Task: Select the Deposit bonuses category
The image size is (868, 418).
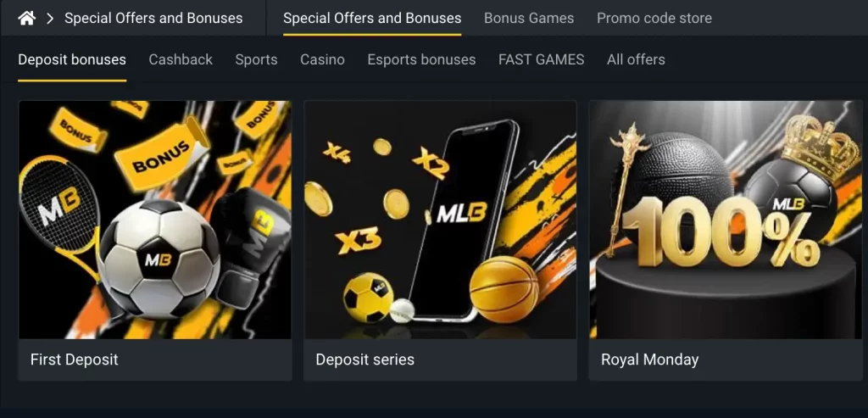Action: [x=72, y=60]
